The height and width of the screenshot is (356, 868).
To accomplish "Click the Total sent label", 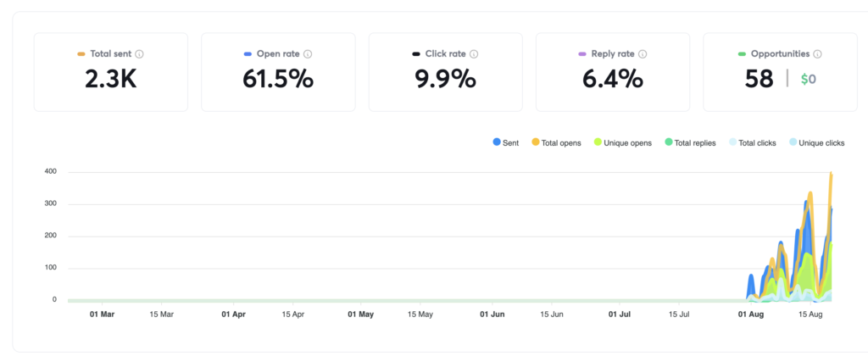I will (111, 54).
